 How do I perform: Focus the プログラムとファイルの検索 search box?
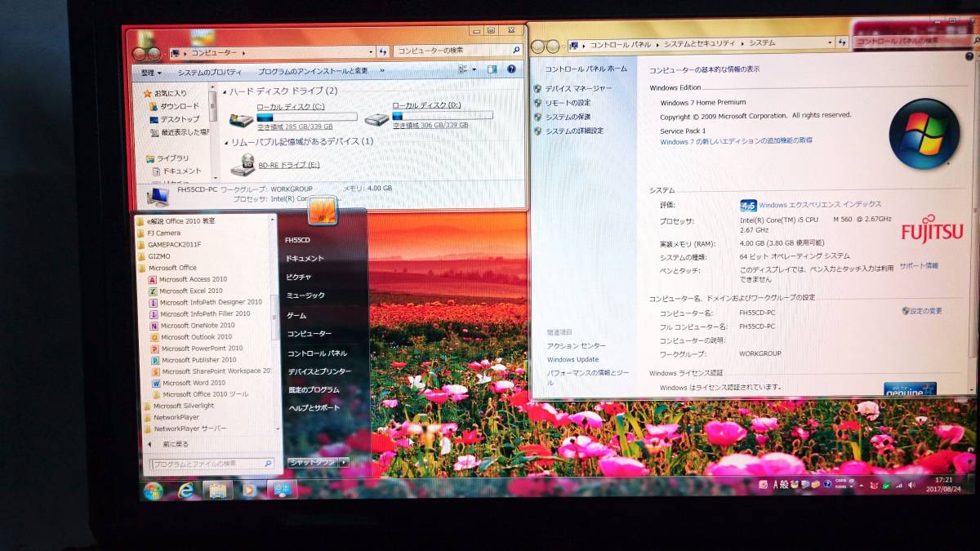211,463
